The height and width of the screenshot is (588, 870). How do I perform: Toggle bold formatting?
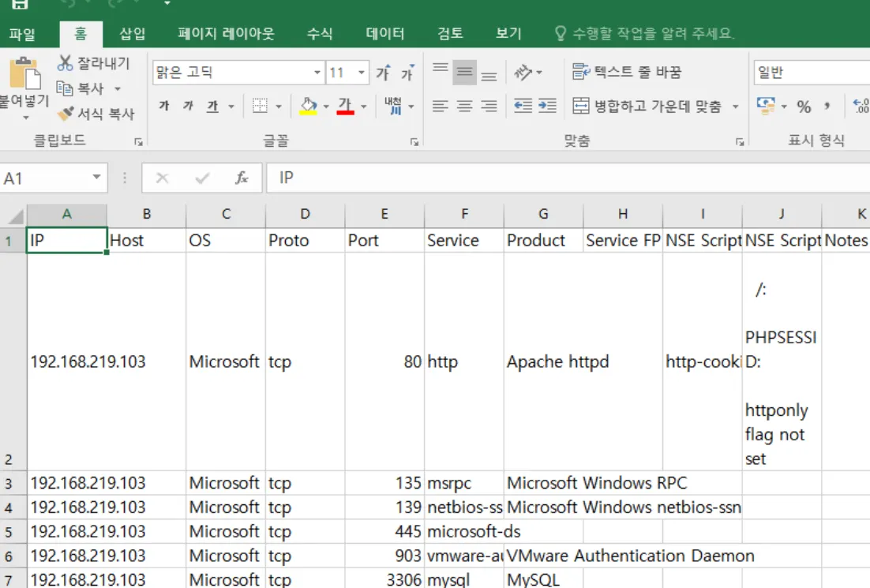(x=164, y=106)
